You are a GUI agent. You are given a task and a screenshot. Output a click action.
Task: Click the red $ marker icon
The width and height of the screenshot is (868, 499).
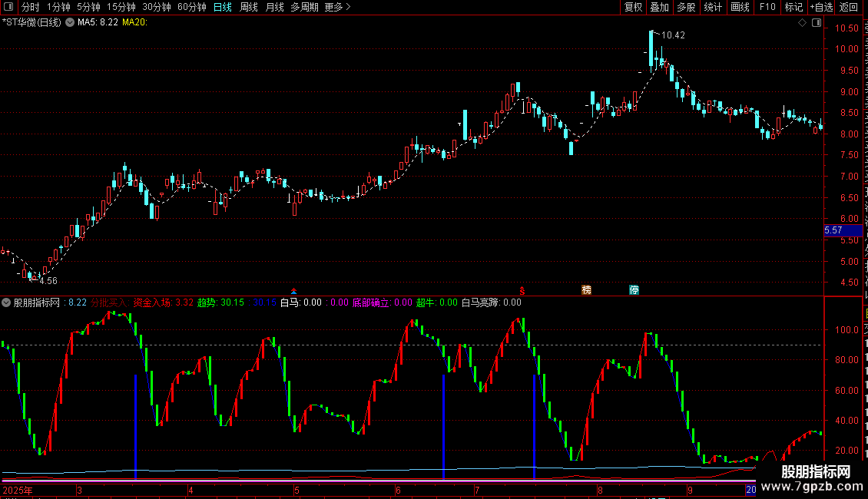522,290
